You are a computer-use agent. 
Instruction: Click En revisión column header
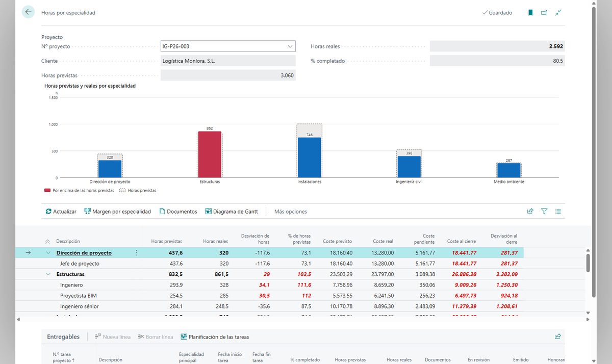pyautogui.click(x=478, y=360)
